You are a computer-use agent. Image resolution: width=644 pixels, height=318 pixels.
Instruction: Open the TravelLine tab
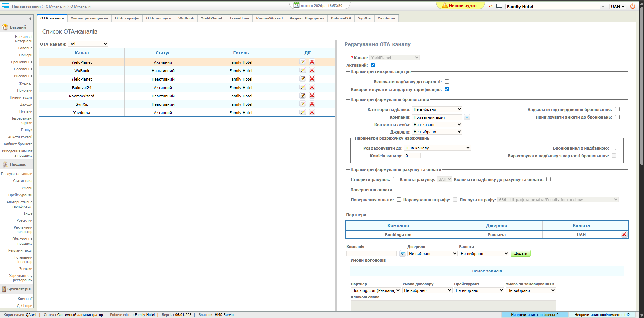click(239, 18)
